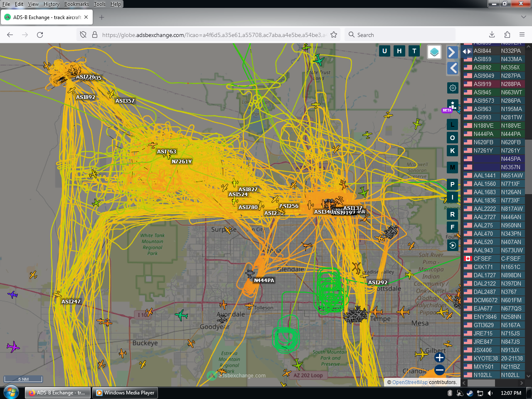Open the Edit menu
The image size is (532, 399).
(x=19, y=4)
